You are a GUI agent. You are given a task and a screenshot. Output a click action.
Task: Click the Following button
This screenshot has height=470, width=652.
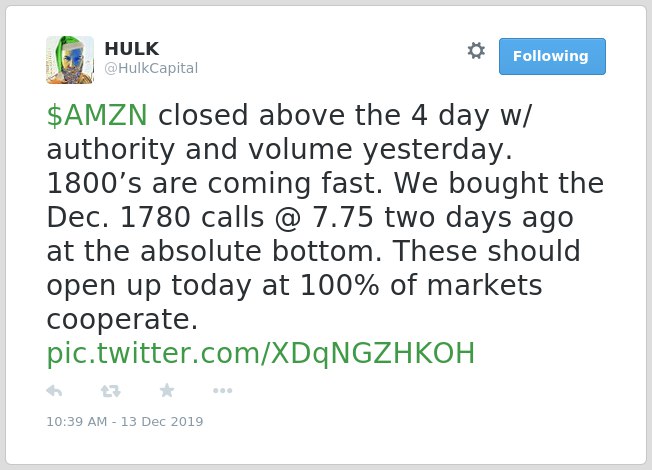(x=552, y=57)
